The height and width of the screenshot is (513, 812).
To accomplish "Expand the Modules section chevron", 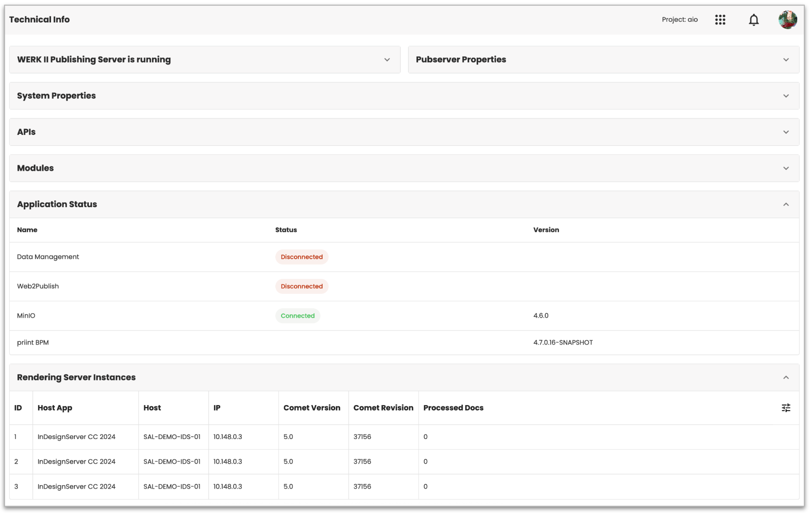I will click(785, 168).
